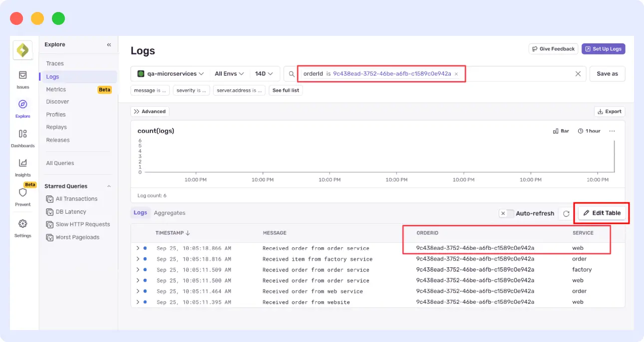This screenshot has height=342, width=644.
Task: Click the All Transactions starred query icon
Action: pos(49,199)
